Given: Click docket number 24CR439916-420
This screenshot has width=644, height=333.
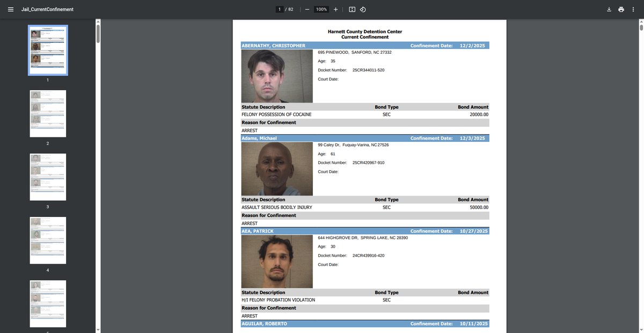Looking at the screenshot, I should tap(368, 255).
